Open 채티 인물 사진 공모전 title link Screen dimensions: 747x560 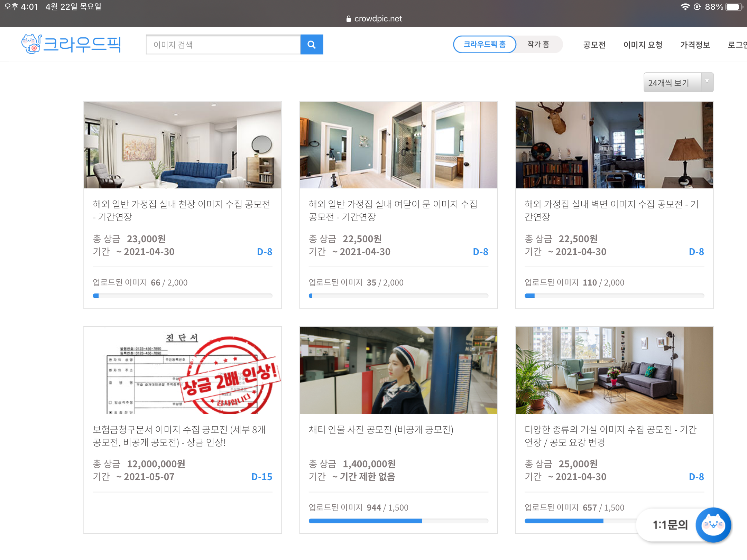tap(381, 430)
